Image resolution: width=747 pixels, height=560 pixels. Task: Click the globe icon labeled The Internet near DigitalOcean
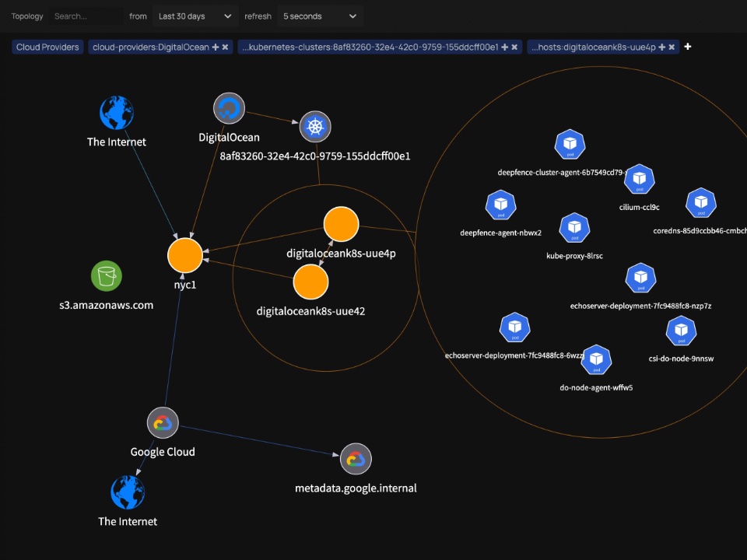(116, 113)
